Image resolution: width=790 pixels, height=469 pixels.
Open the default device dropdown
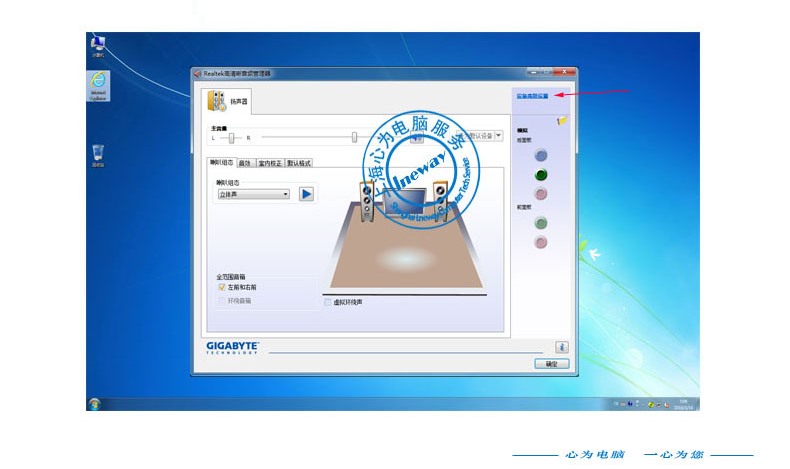coord(498,136)
